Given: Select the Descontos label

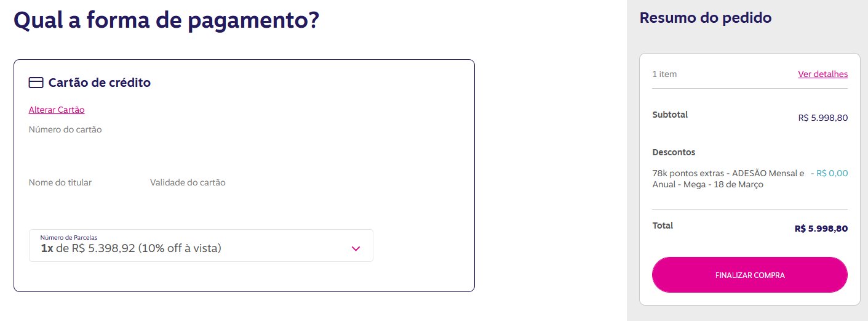Looking at the screenshot, I should coord(674,152).
